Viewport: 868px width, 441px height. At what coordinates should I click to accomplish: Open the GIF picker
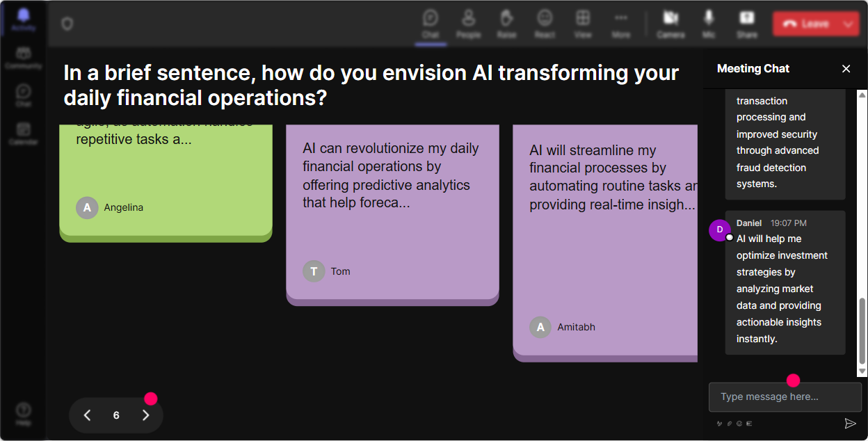point(749,423)
